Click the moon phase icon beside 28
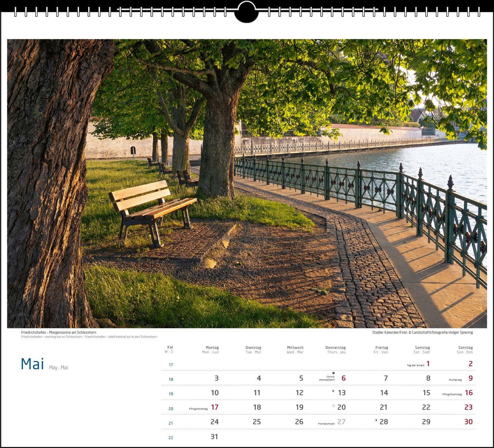 click(x=376, y=420)
